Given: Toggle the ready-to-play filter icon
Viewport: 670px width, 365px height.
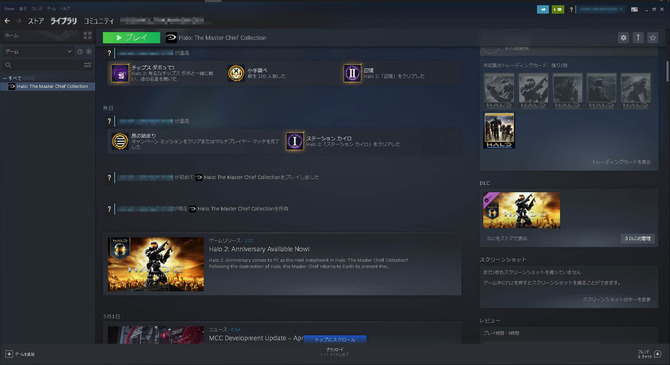Looking at the screenshot, I should [x=89, y=51].
